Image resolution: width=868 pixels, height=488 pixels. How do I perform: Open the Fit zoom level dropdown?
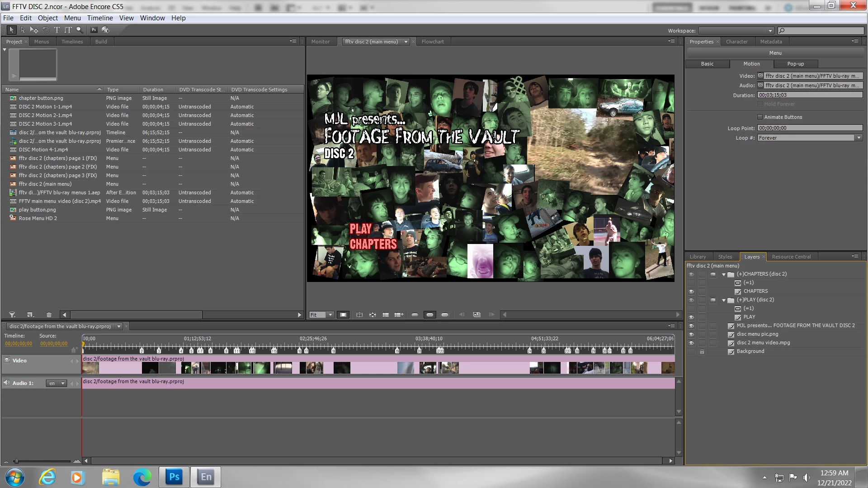[330, 315]
